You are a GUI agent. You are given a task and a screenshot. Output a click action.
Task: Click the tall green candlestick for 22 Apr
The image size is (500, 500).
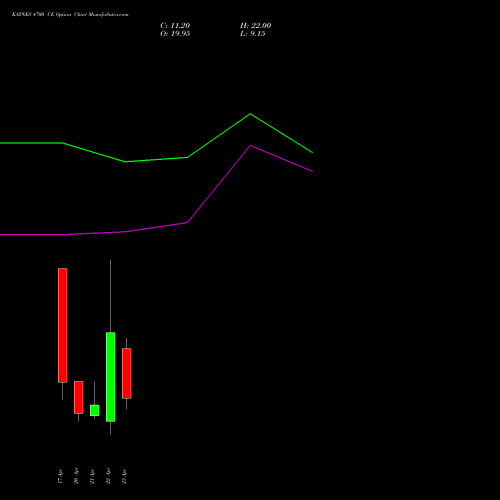tap(110, 377)
